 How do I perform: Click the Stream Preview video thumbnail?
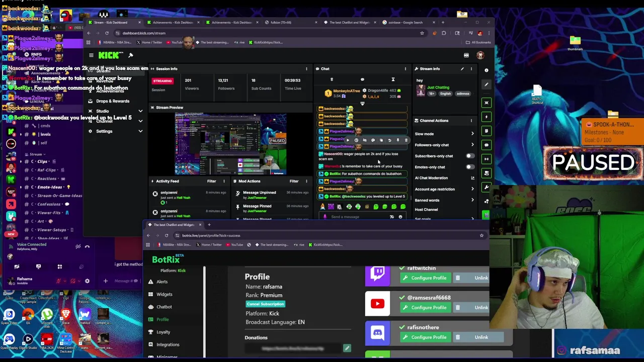click(231, 144)
